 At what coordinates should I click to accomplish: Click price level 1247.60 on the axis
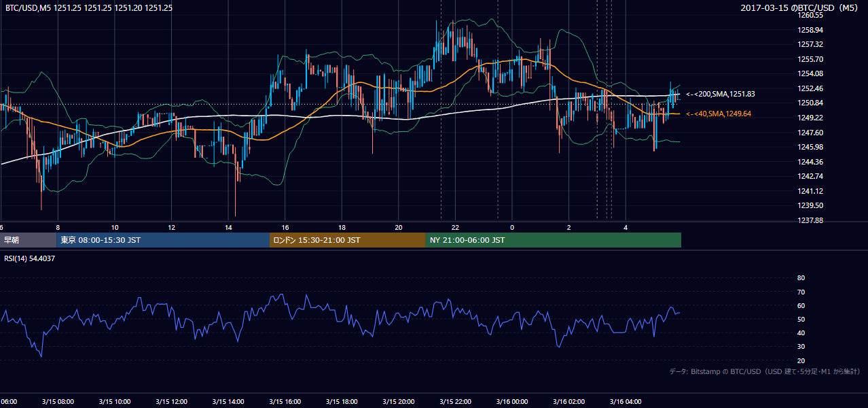point(811,133)
